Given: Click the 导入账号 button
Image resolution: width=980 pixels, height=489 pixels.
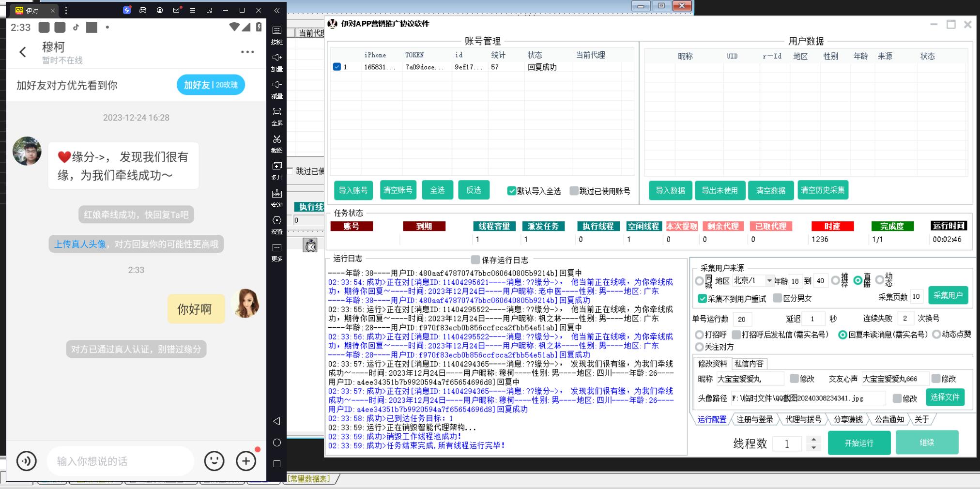Looking at the screenshot, I should coord(353,190).
